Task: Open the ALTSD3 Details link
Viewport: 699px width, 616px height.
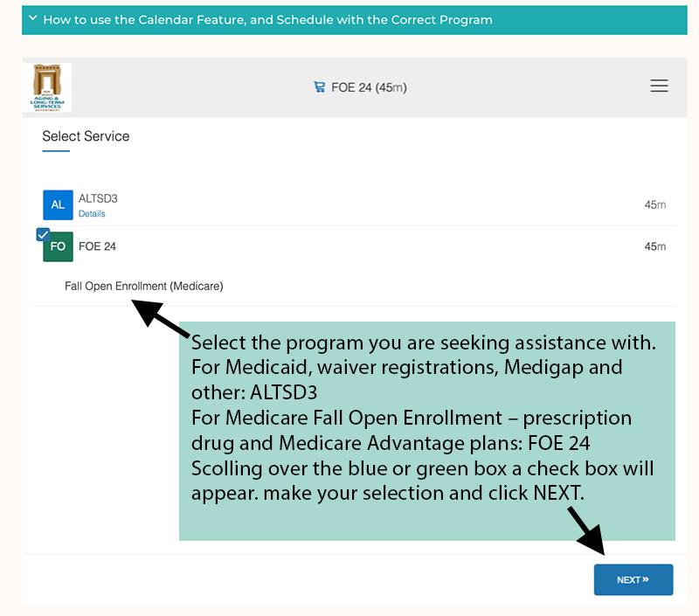Action: pyautogui.click(x=92, y=213)
